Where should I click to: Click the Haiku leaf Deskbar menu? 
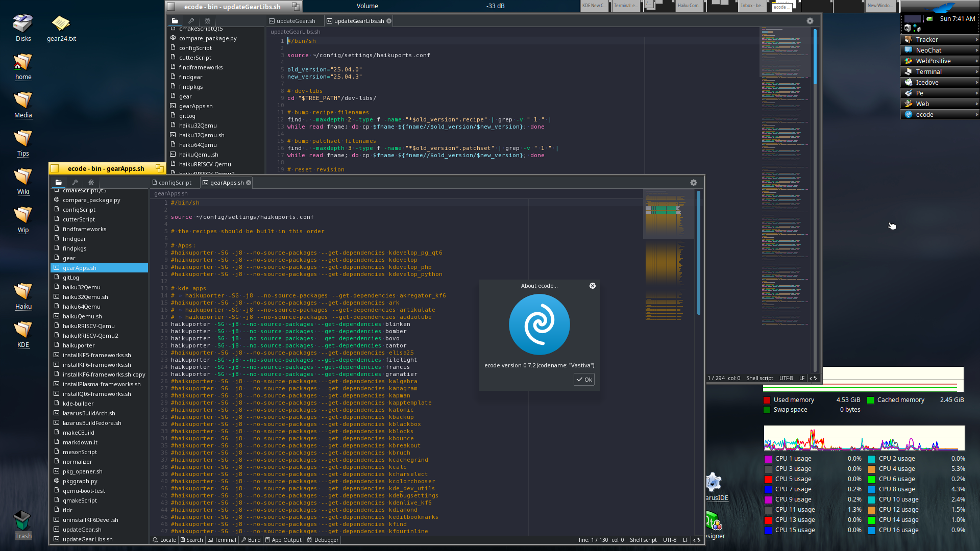pyautogui.click(x=940, y=7)
